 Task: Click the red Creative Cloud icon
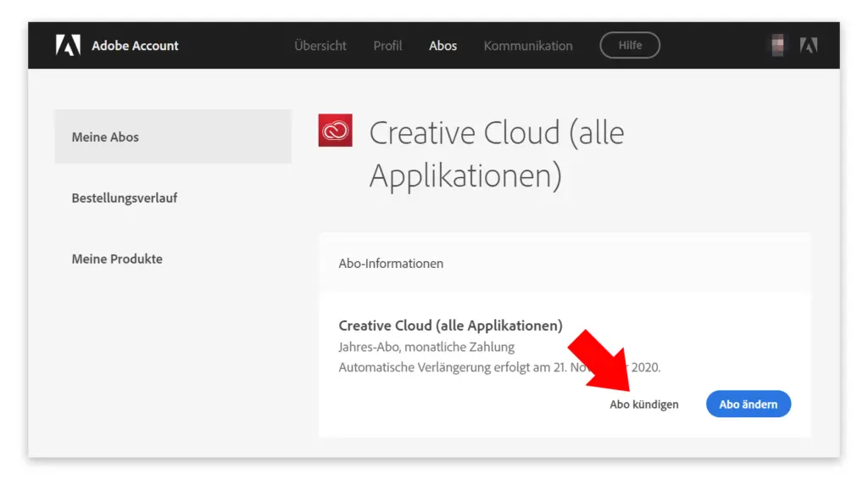(x=336, y=130)
